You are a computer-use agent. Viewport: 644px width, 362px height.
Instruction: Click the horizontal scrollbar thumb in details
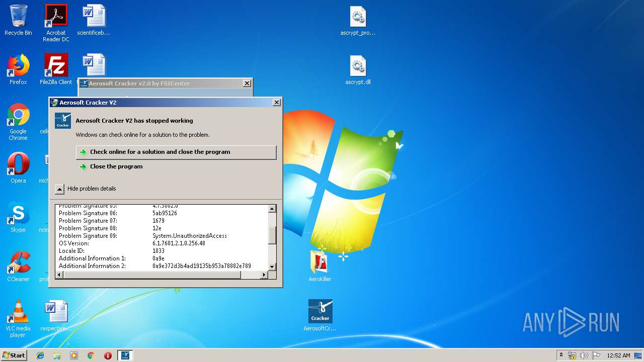(152, 275)
